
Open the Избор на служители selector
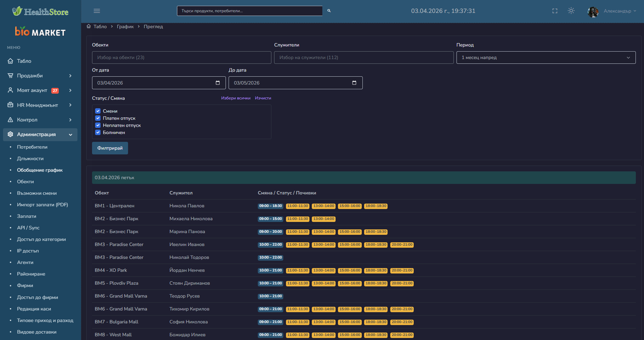pyautogui.click(x=364, y=58)
